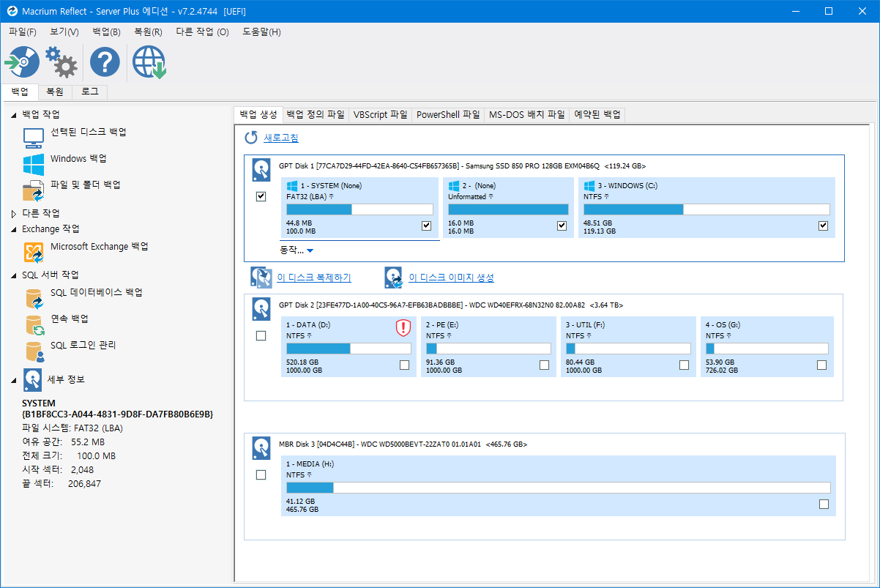The image size is (880, 588).
Task: Click the continuous backup database icon
Action: 34,324
